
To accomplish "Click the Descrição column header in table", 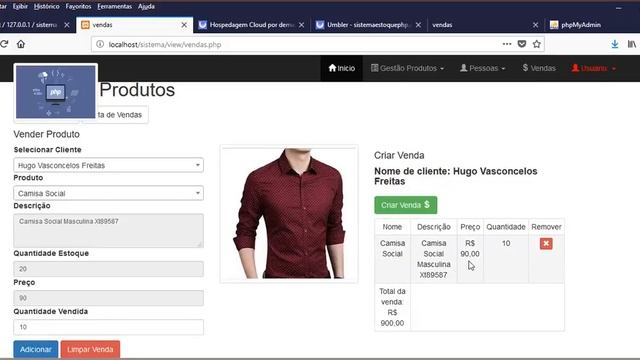I will point(434,227).
